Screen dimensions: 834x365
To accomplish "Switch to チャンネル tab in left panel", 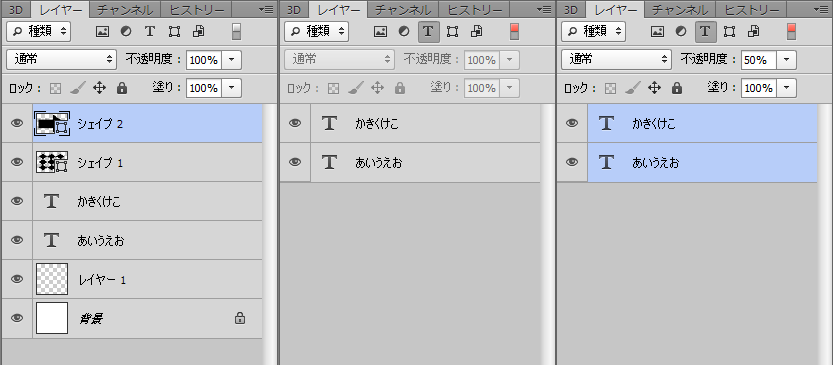I will click(x=125, y=10).
